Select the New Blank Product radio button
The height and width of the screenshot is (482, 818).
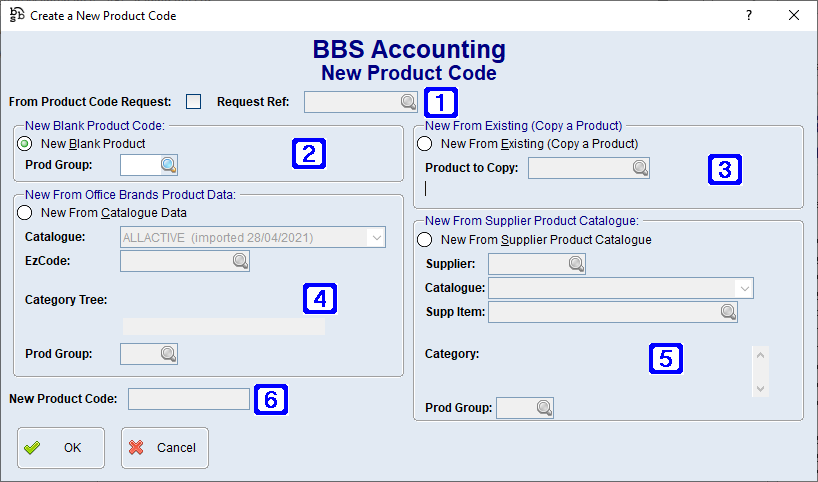(25, 144)
